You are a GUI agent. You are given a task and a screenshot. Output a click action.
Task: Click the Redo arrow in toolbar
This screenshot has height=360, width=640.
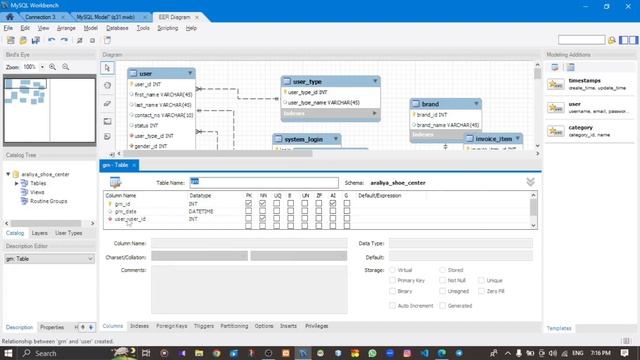[64, 40]
